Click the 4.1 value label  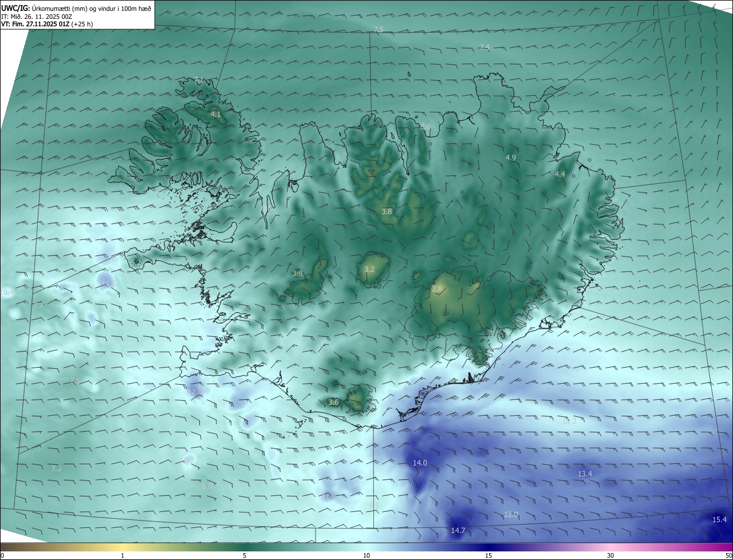coord(216,115)
